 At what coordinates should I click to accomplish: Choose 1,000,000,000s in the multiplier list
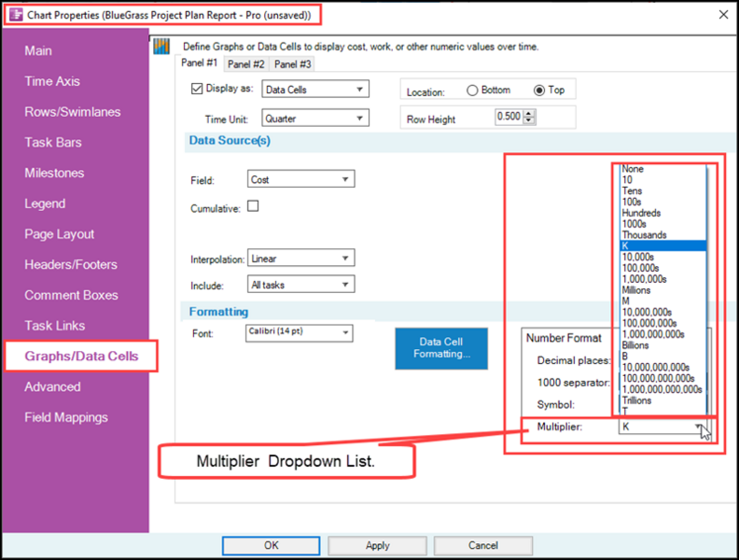click(x=662, y=334)
